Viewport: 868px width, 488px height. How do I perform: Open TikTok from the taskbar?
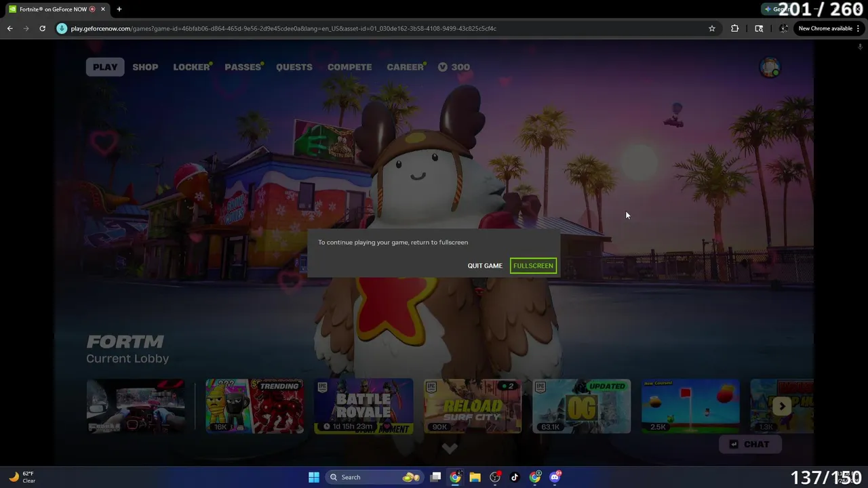515,477
